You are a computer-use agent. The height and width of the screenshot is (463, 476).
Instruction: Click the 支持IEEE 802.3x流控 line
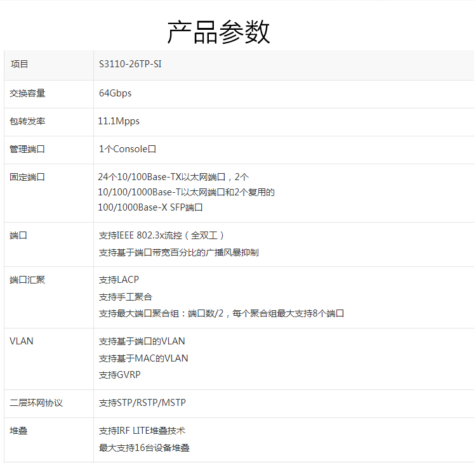161,235
